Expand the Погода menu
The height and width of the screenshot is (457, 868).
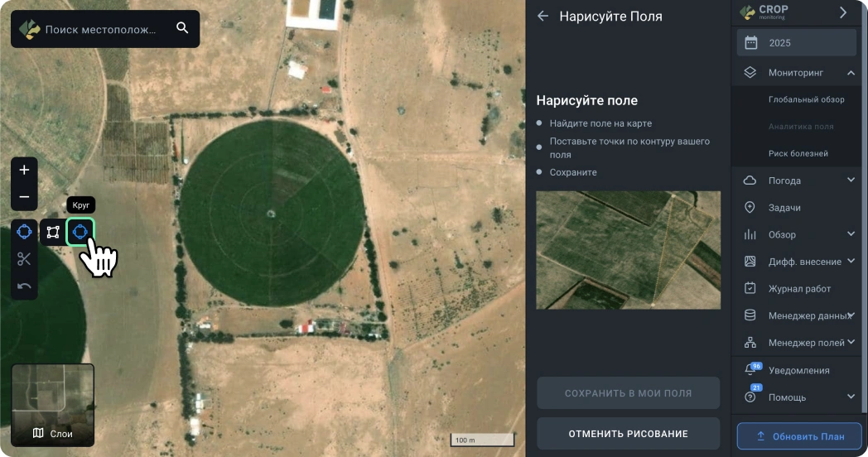point(851,180)
